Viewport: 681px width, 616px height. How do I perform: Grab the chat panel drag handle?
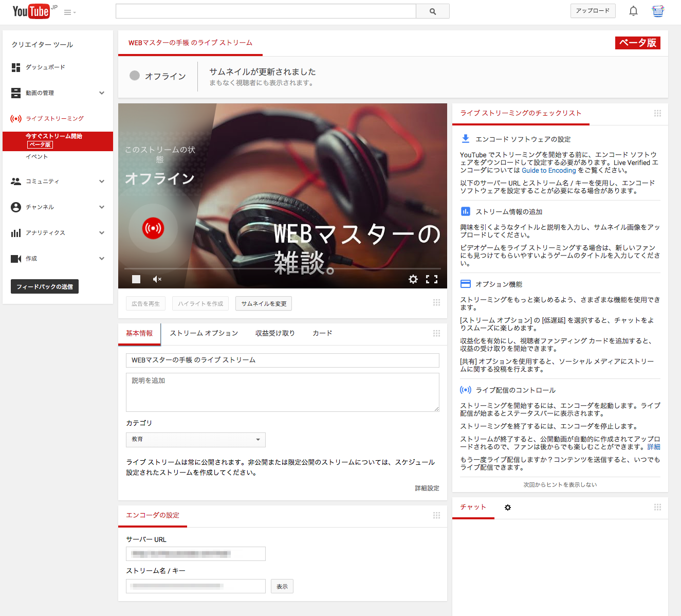click(657, 507)
